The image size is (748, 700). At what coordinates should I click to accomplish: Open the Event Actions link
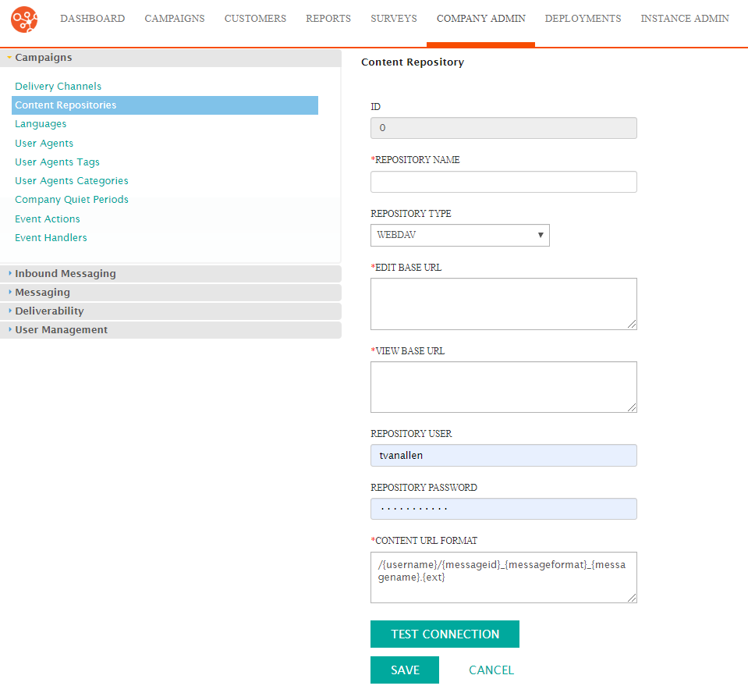pos(48,219)
